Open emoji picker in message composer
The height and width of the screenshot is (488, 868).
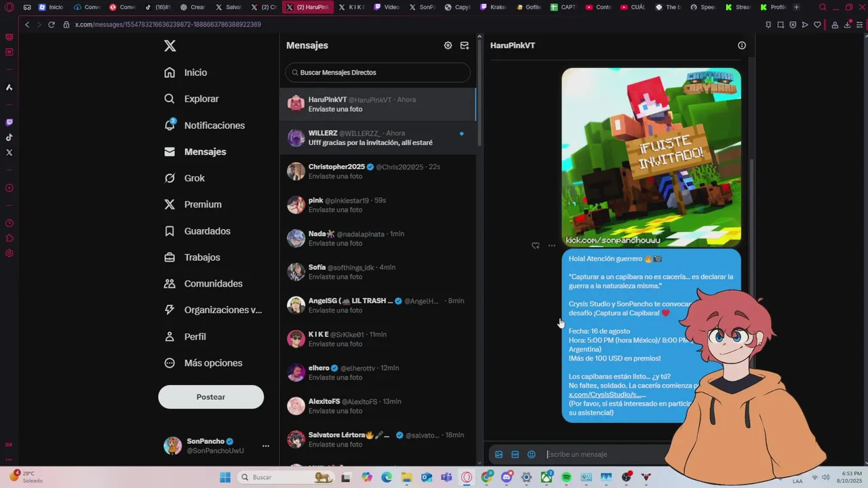coord(531,455)
